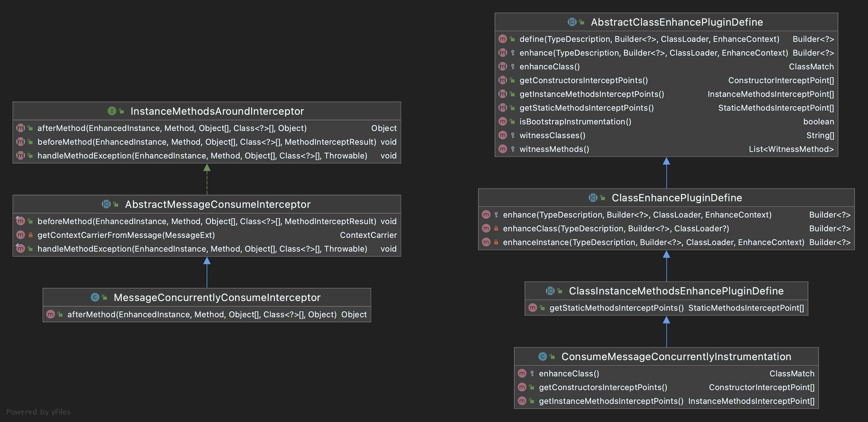The width and height of the screenshot is (868, 422).
Task: Click protected key icon beside witnessClasses()
Action: coord(512,135)
